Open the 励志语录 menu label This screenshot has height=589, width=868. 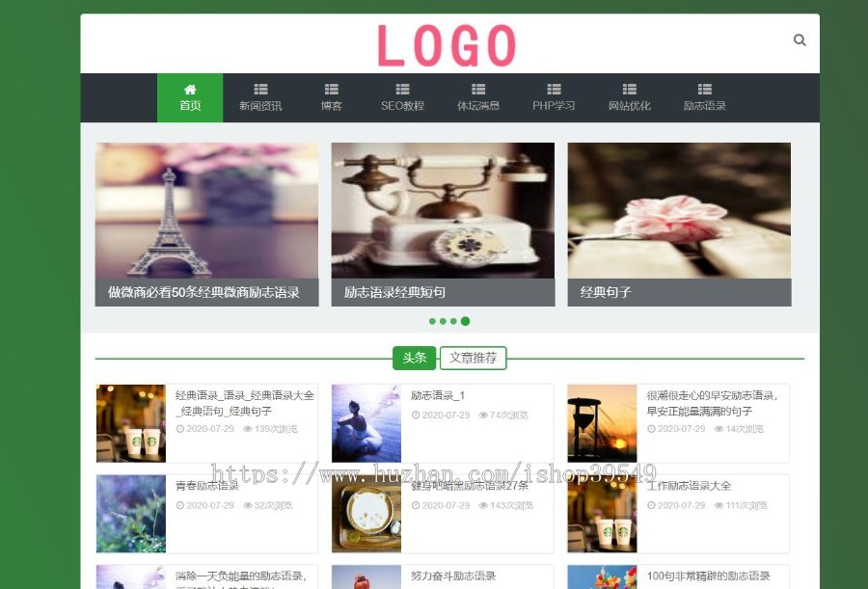tap(705, 106)
